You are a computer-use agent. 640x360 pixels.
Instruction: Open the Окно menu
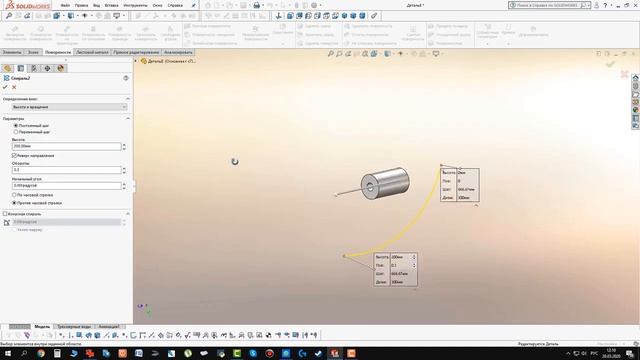click(157, 6)
